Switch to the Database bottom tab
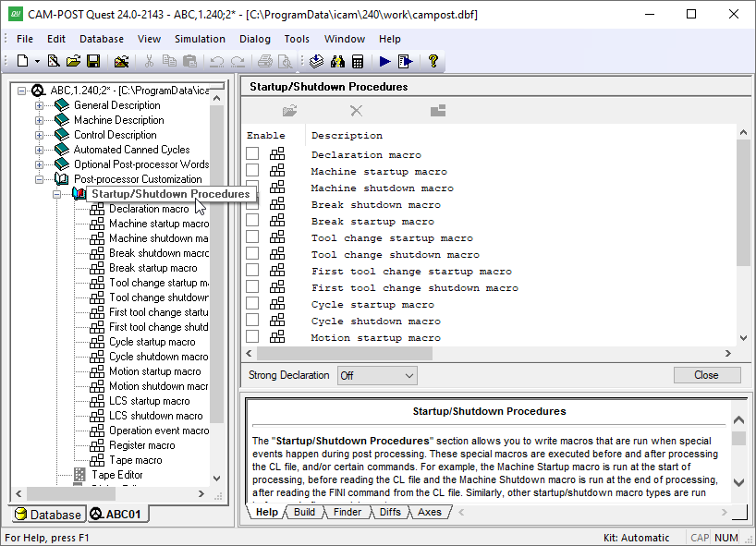This screenshot has width=756, height=546. (x=48, y=515)
